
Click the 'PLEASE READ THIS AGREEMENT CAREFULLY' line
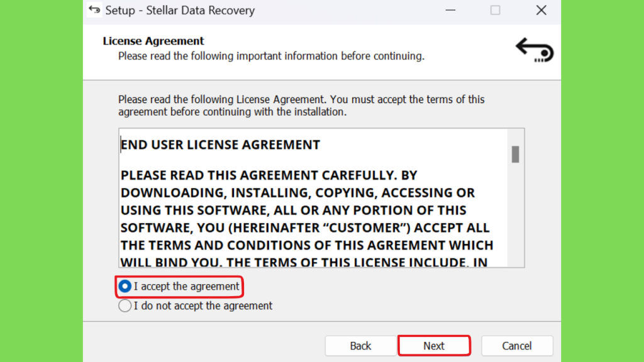[269, 175]
